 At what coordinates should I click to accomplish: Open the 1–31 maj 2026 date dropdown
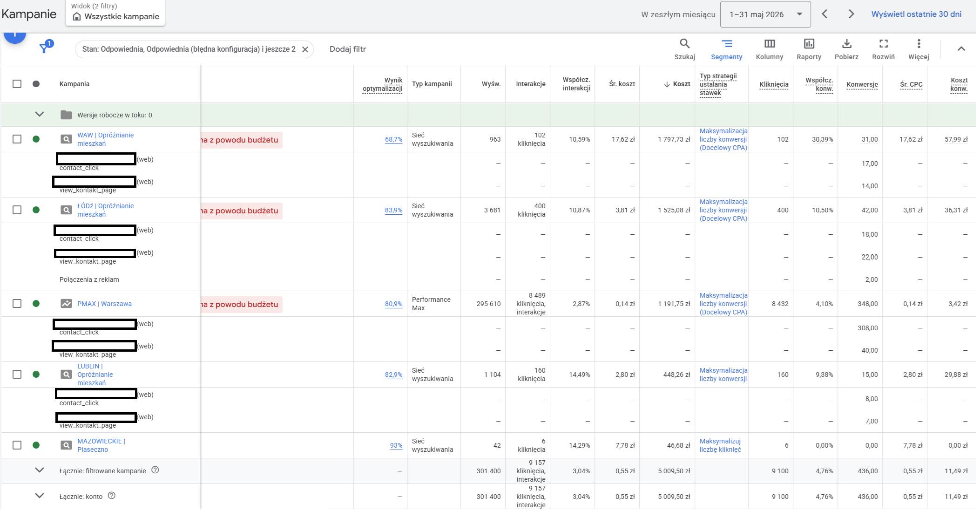coord(765,14)
